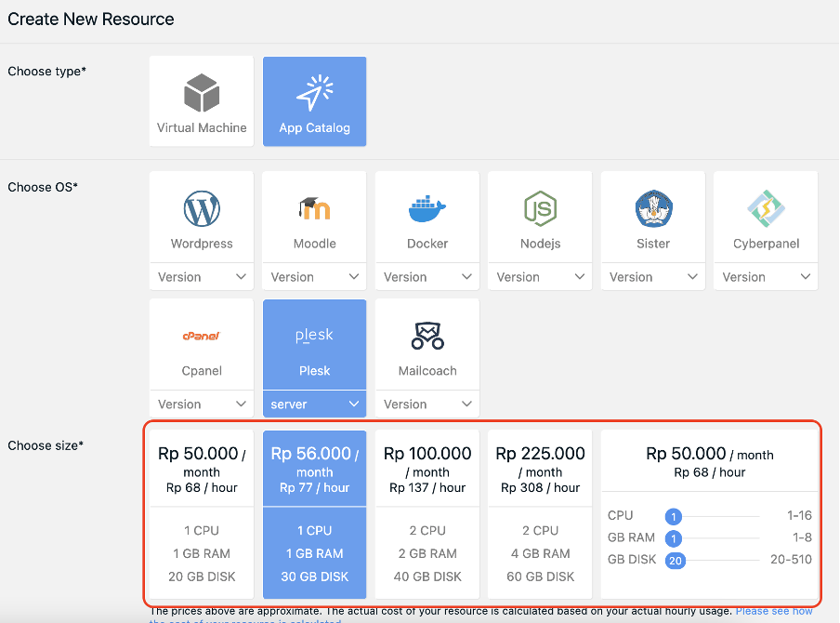840x623 pixels.
Task: Expand the Plesk server version selector
Action: pyautogui.click(x=314, y=404)
